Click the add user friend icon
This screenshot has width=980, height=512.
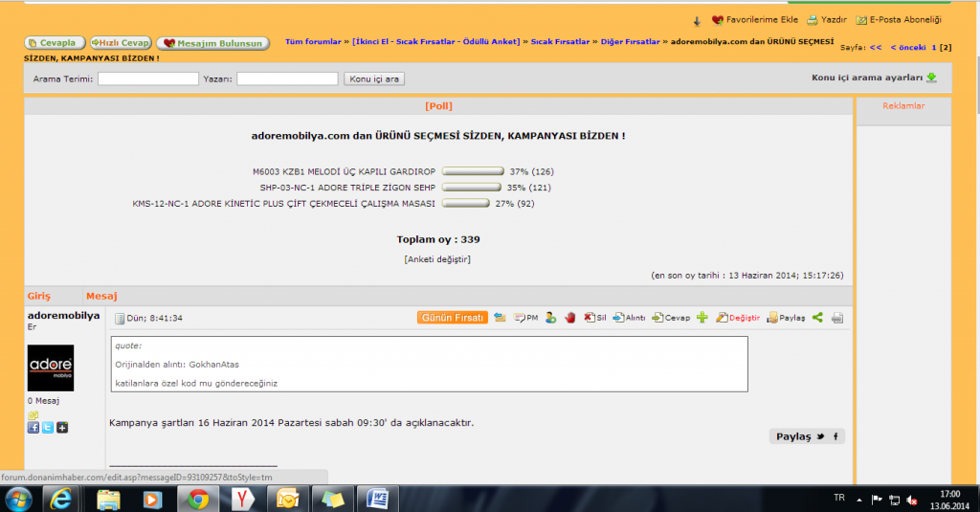[550, 318]
